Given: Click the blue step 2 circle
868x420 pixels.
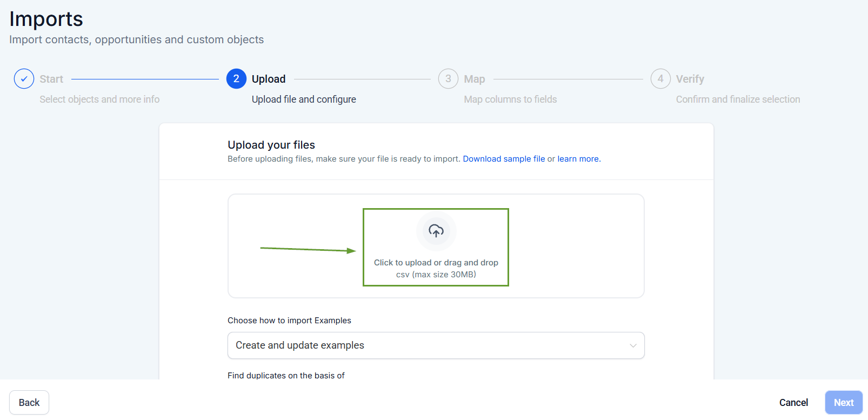Looking at the screenshot, I should [x=236, y=79].
